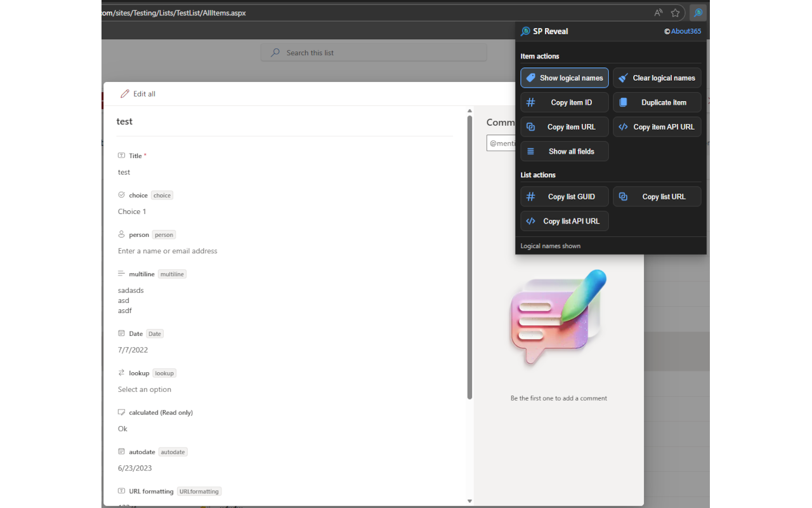This screenshot has width=812, height=508.
Task: Click Copy list URL button
Action: pos(657,197)
